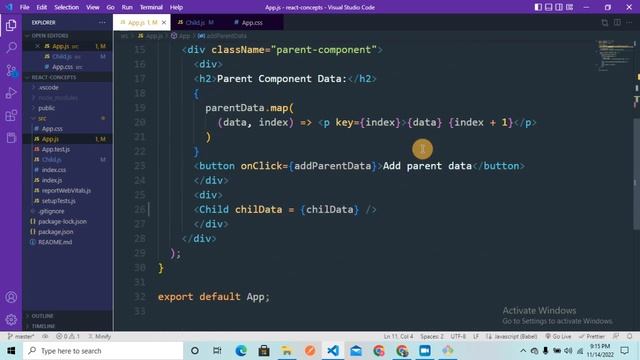640x360 pixels.
Task: Toggle primary side bar layout icon
Action: pos(538,7)
